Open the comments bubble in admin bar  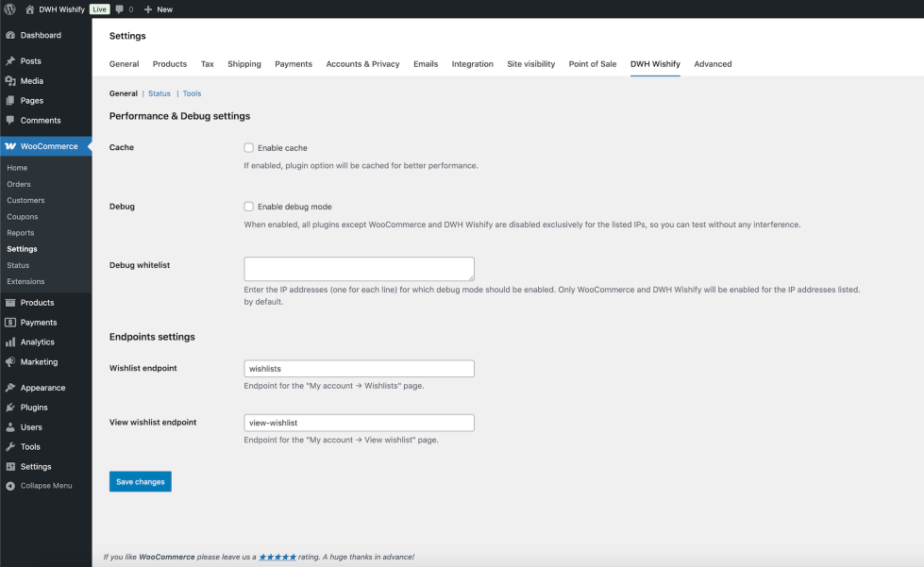pos(120,8)
